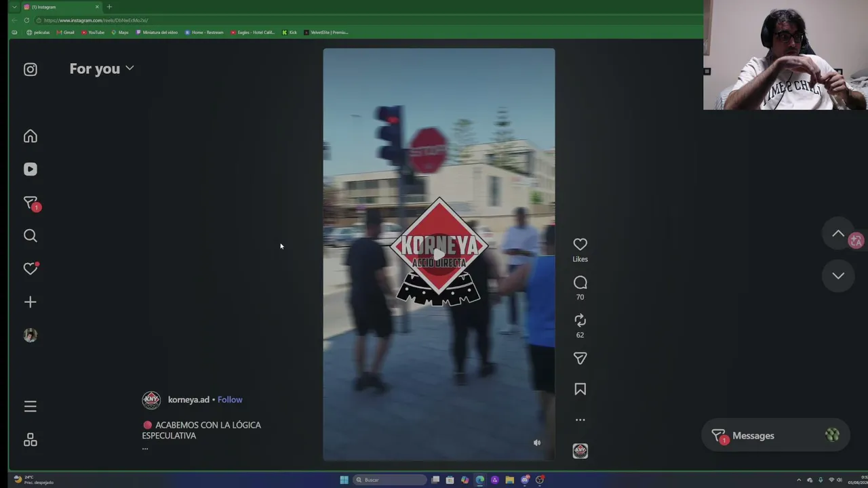
Task: Open a new browser tab
Action: pos(109,7)
